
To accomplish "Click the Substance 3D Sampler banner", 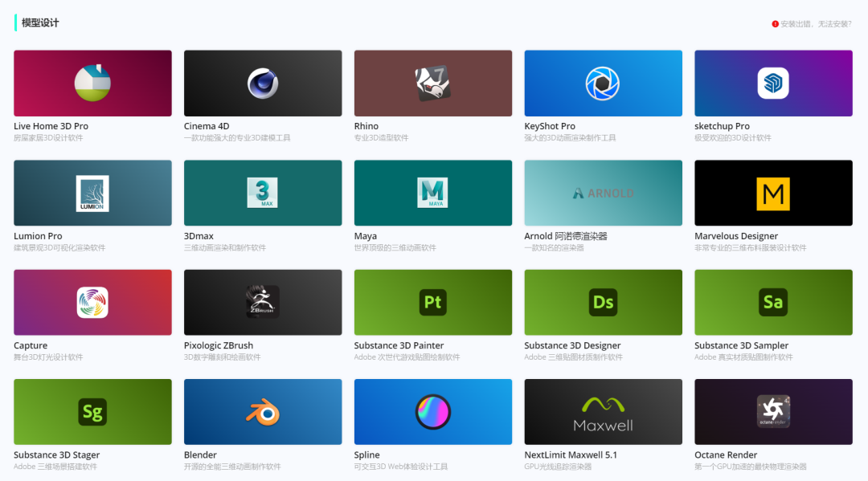I will coord(773,302).
